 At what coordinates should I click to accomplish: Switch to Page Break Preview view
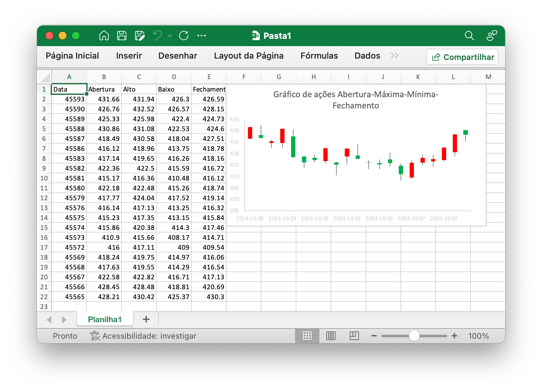click(x=354, y=336)
